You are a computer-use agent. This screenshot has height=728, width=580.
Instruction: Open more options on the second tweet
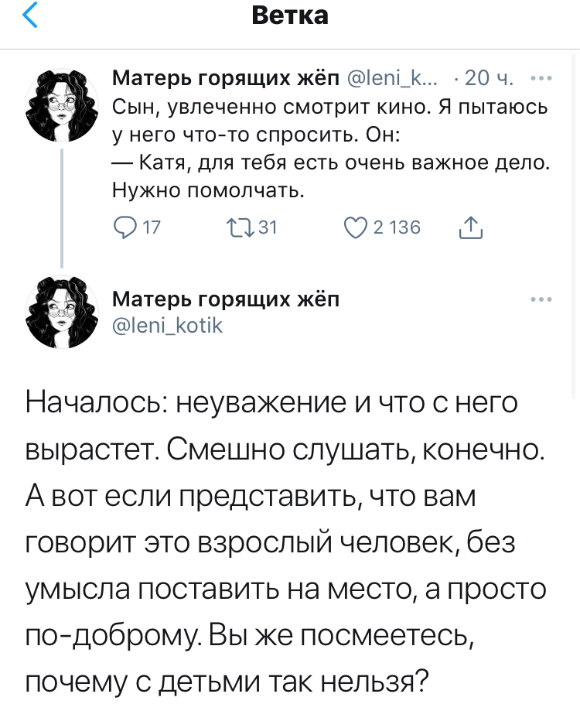[x=541, y=299]
